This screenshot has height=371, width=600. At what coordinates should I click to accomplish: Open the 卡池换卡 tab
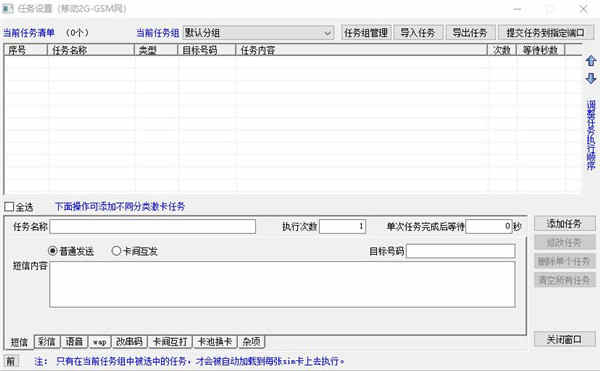coord(215,341)
